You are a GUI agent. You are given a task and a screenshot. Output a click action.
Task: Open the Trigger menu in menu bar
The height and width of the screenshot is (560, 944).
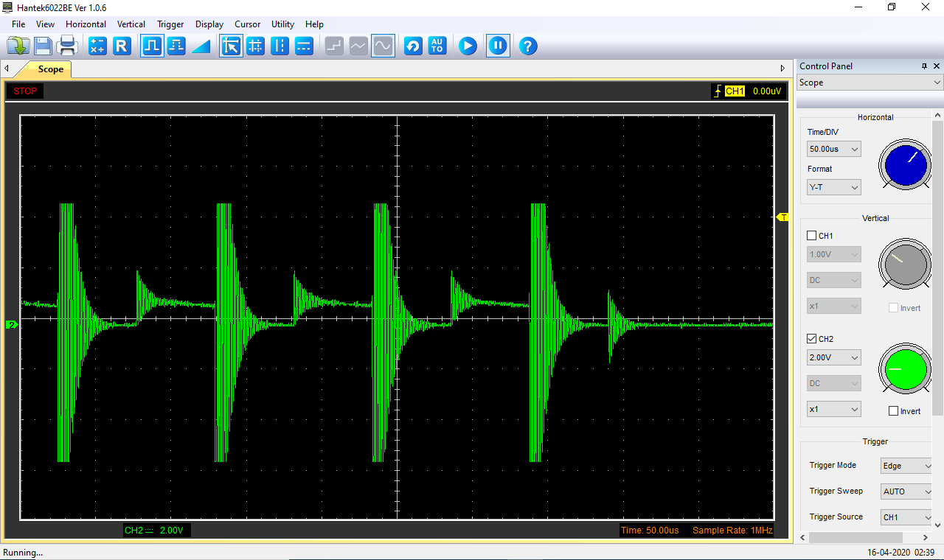point(170,24)
